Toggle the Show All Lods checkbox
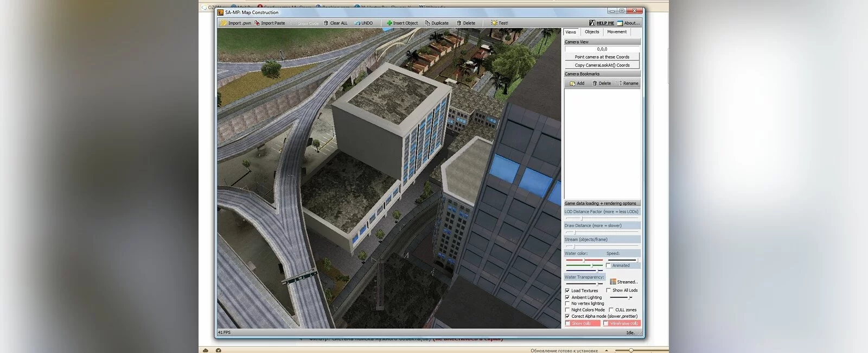Image resolution: width=868 pixels, height=353 pixels. (609, 291)
